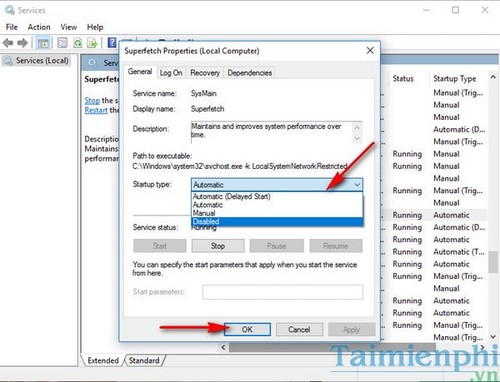500x382 pixels.
Task: Click the Services window title icon
Action: pyautogui.click(x=10, y=10)
